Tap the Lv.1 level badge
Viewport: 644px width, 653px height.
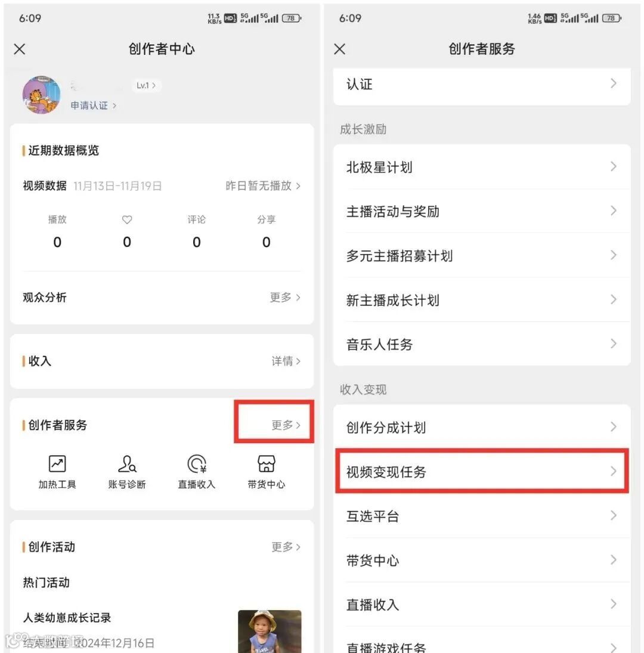point(146,85)
